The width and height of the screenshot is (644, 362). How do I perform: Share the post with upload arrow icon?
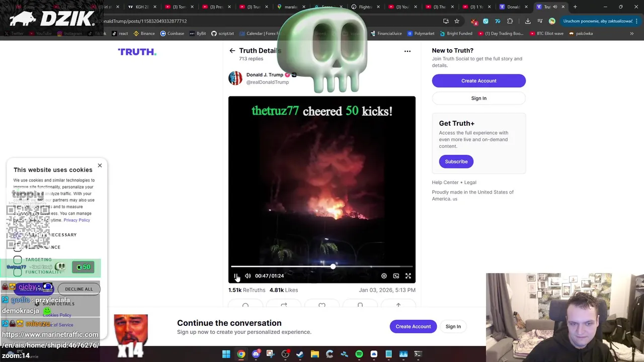(398, 305)
